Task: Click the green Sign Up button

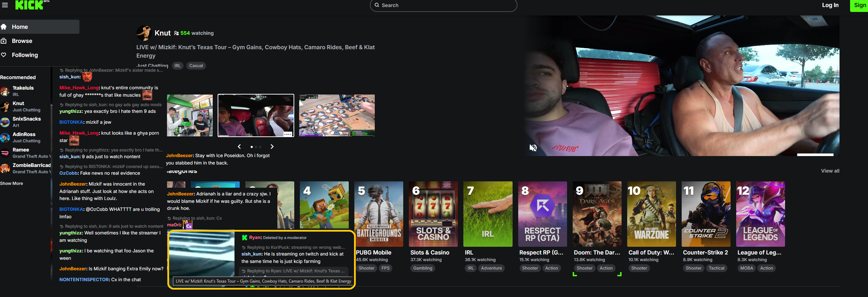Action: [859, 5]
